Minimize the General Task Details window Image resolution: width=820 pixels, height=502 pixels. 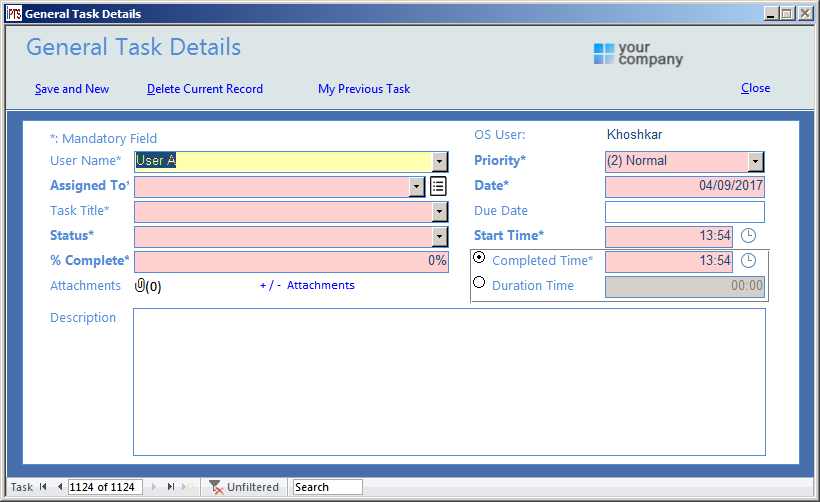tap(771, 14)
